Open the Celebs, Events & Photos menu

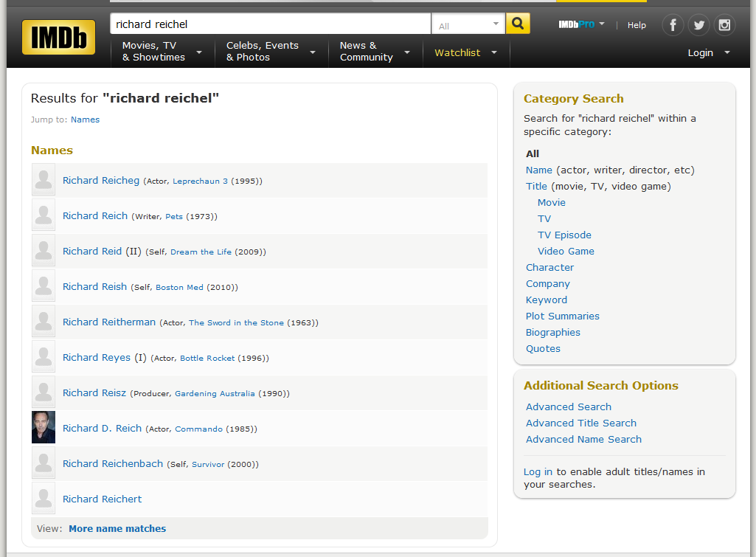271,52
